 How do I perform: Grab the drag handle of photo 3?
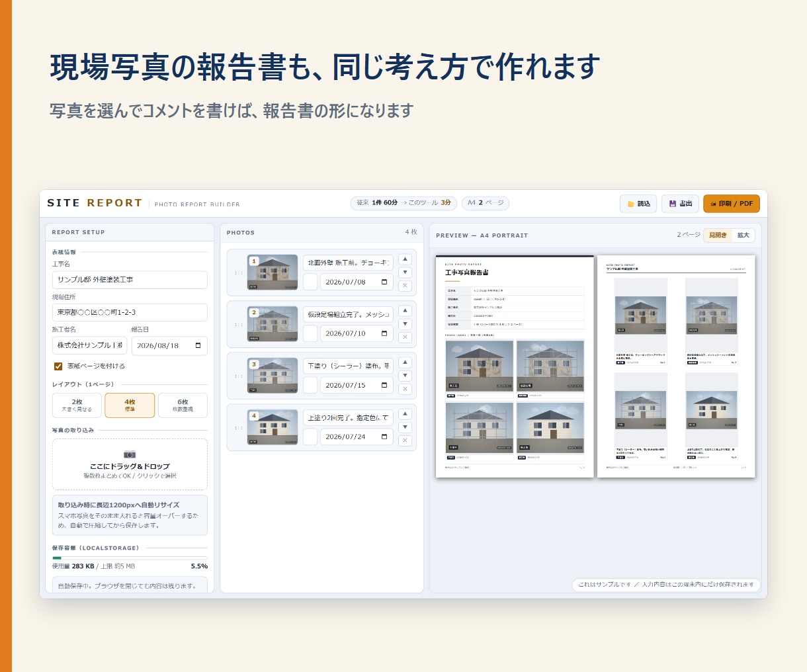238,376
